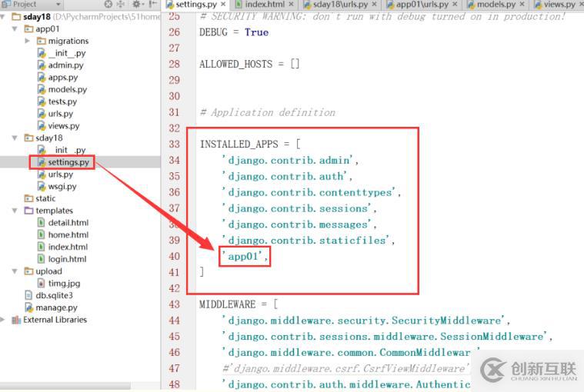Collapse the inner sday18 package folder
The image size is (584, 392).
click(15, 138)
